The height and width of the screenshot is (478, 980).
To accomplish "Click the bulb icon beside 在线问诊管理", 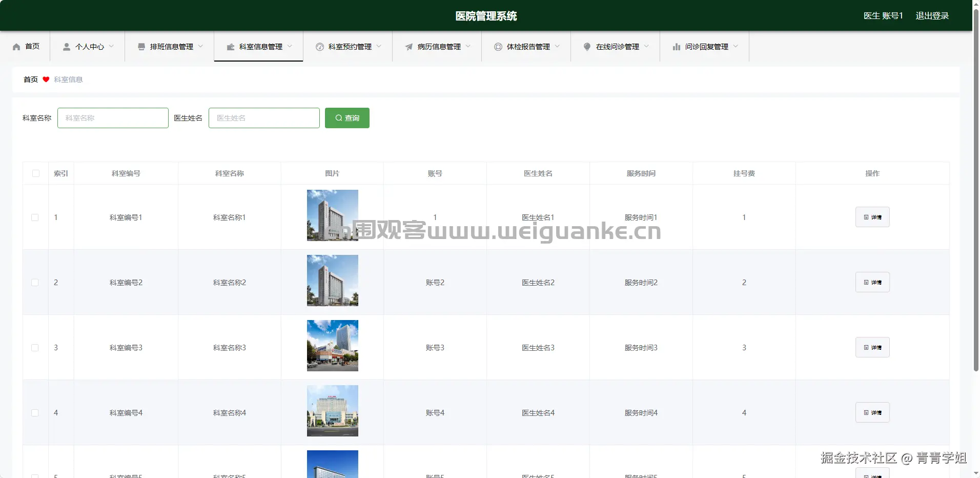I will 587,47.
